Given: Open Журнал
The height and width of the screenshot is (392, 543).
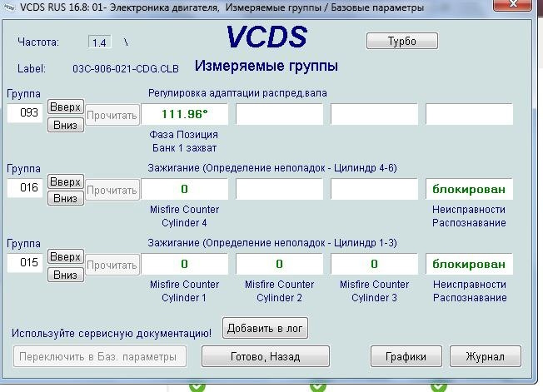Looking at the screenshot, I should [x=486, y=356].
